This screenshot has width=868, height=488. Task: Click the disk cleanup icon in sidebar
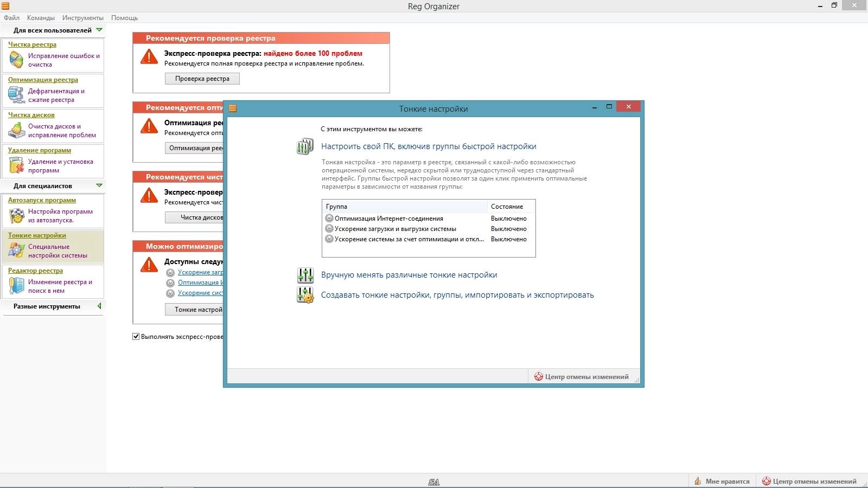(16, 130)
